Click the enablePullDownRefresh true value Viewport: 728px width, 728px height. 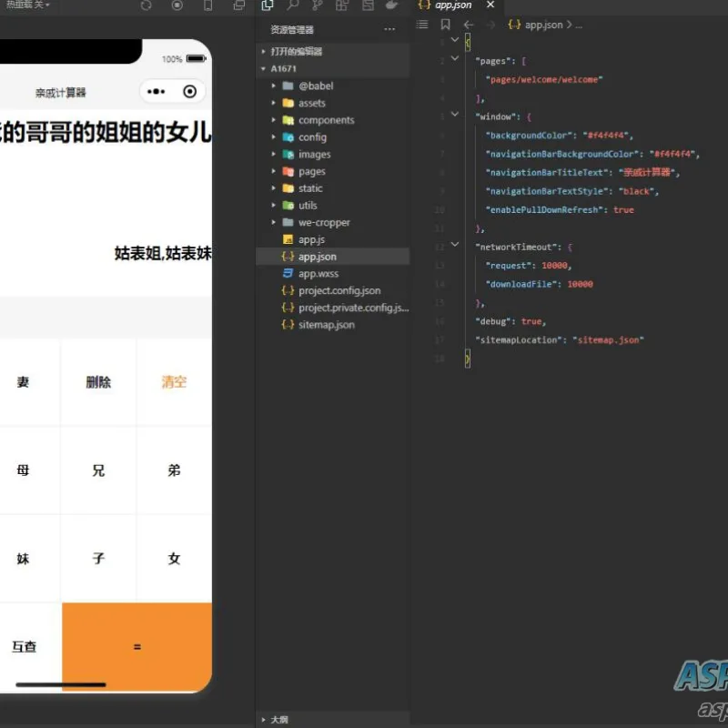623,210
